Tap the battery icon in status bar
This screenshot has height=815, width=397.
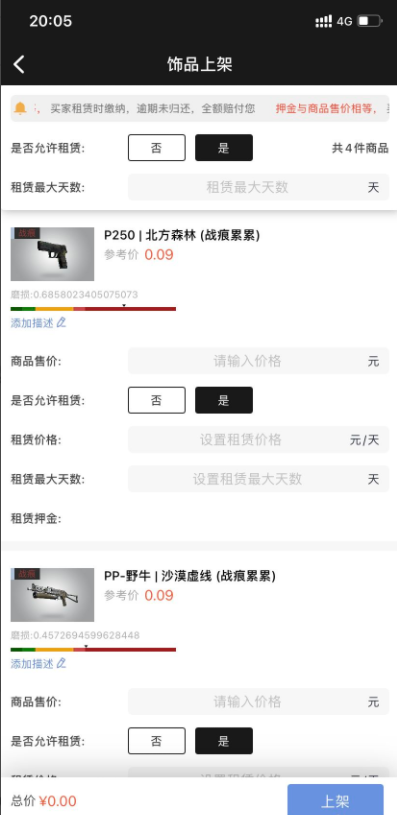pyautogui.click(x=370, y=21)
